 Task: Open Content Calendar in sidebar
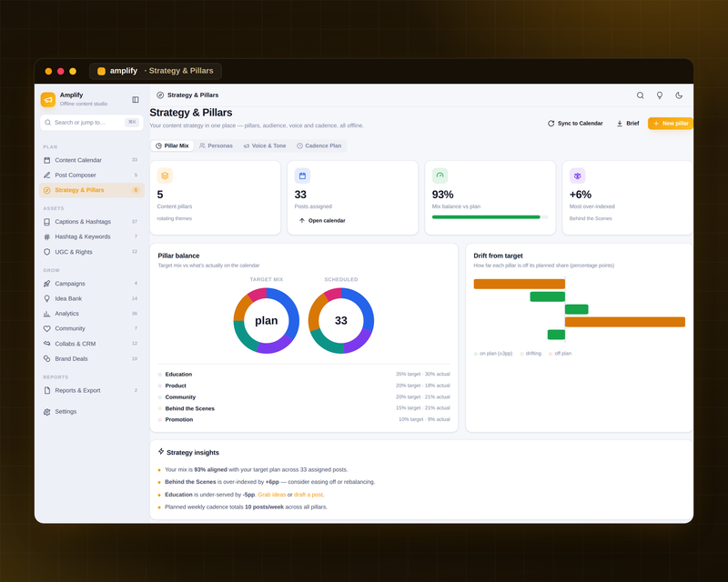pos(92,160)
